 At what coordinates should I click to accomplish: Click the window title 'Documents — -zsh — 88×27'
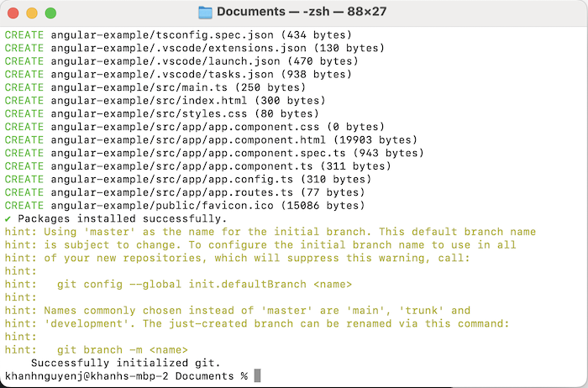(x=302, y=12)
